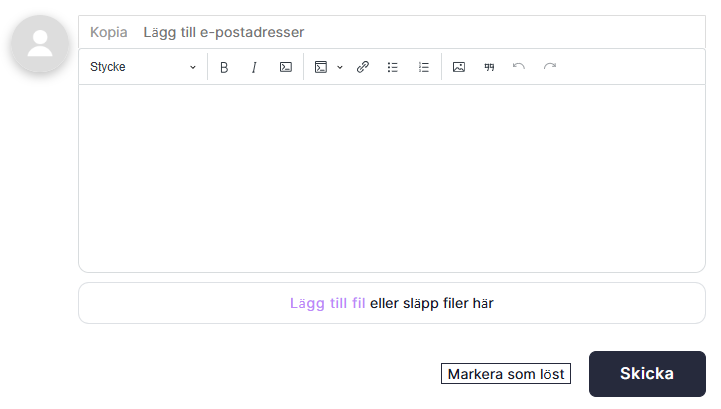Click the Lägg till fil link
Image resolution: width=721 pixels, height=409 pixels.
(x=327, y=303)
